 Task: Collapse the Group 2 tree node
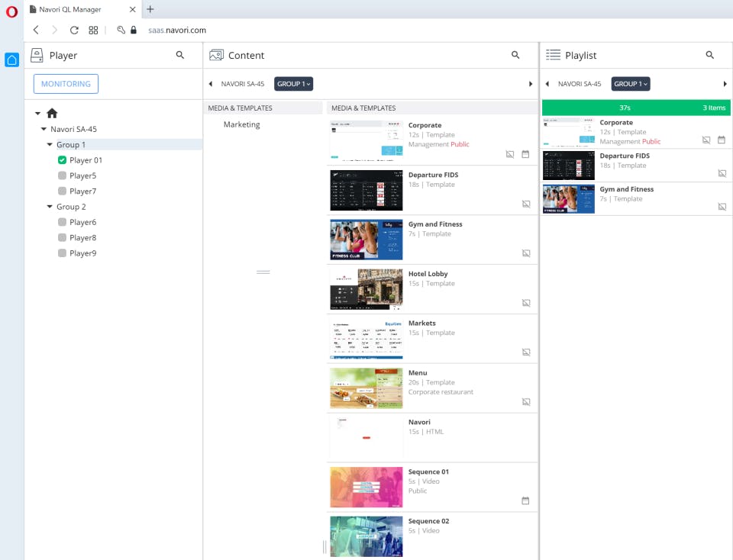50,207
